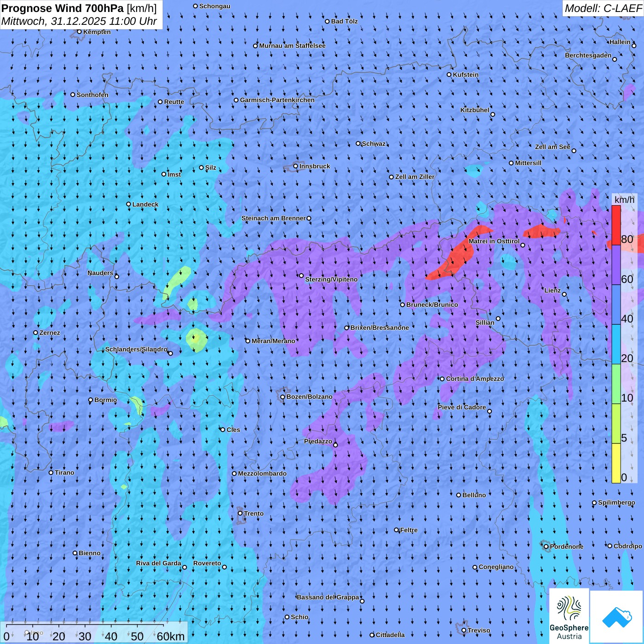This screenshot has height=644, width=644.
Task: Click the GeoSphere Austria logo
Action: (x=569, y=616)
